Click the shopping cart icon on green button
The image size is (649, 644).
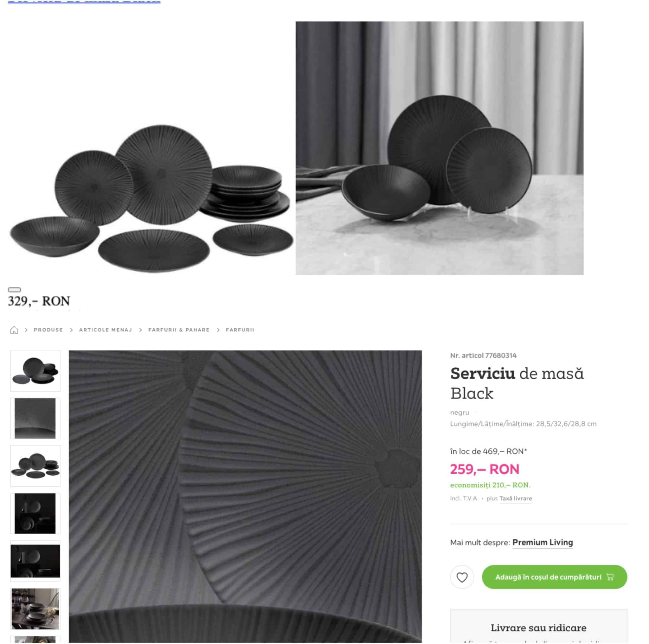tap(610, 577)
